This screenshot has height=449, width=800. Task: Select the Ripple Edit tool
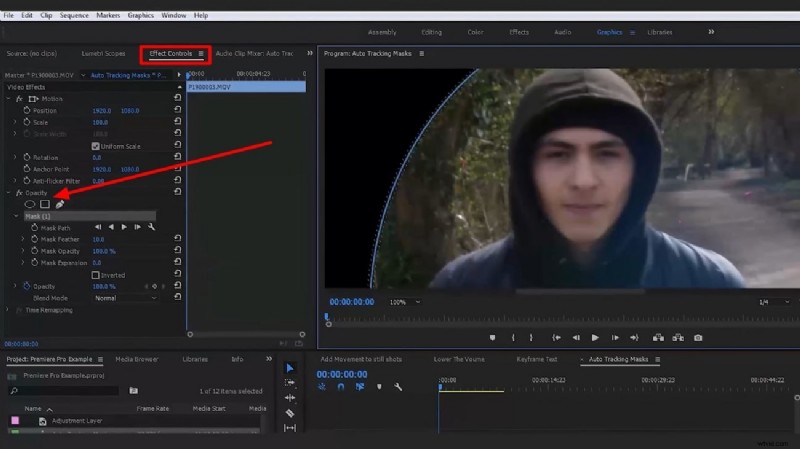click(290, 397)
